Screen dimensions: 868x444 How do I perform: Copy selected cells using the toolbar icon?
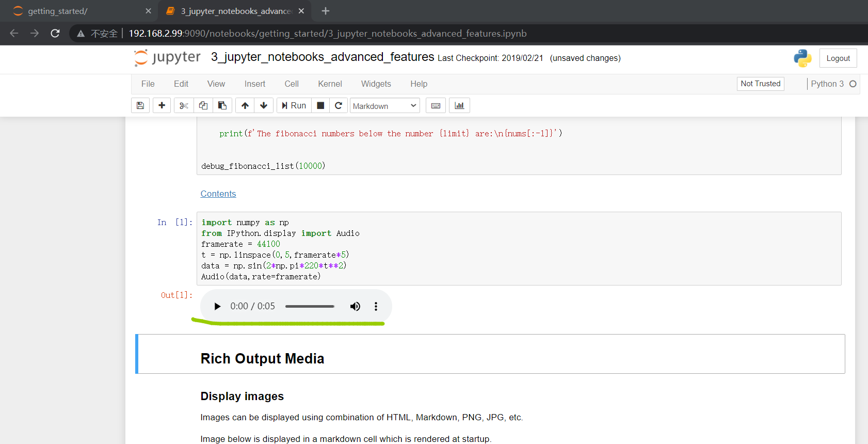click(x=203, y=105)
